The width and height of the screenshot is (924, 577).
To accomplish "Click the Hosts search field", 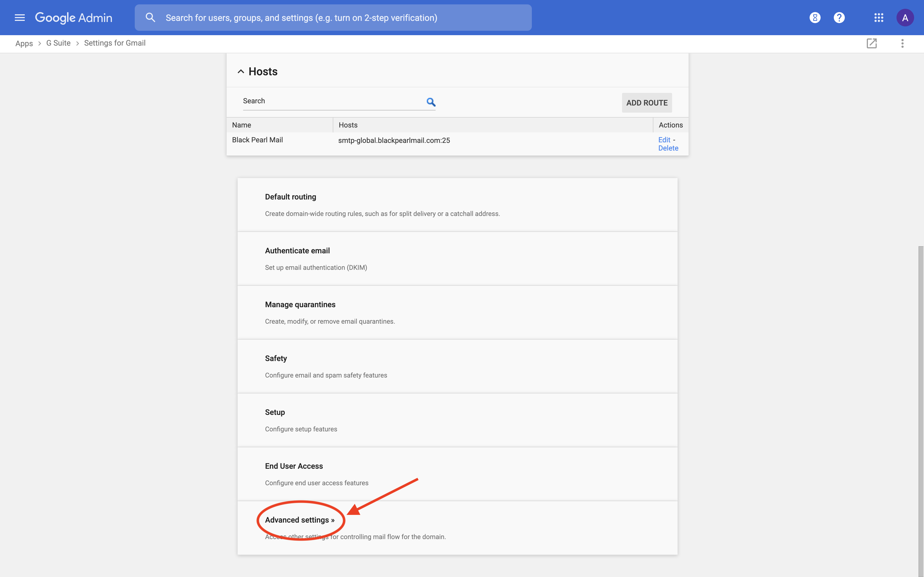I will pos(332,101).
